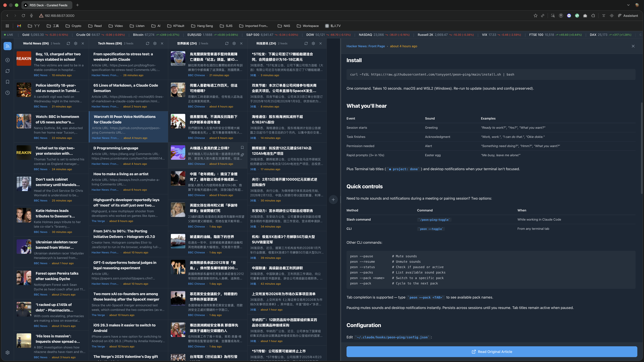The width and height of the screenshot is (644, 362).
Task: Click Hacker News: Front Page source link
Action: [366, 46]
